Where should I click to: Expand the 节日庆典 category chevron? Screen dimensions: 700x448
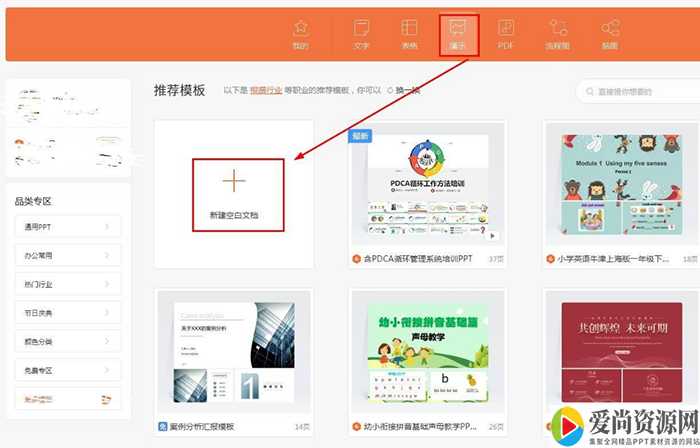(107, 313)
